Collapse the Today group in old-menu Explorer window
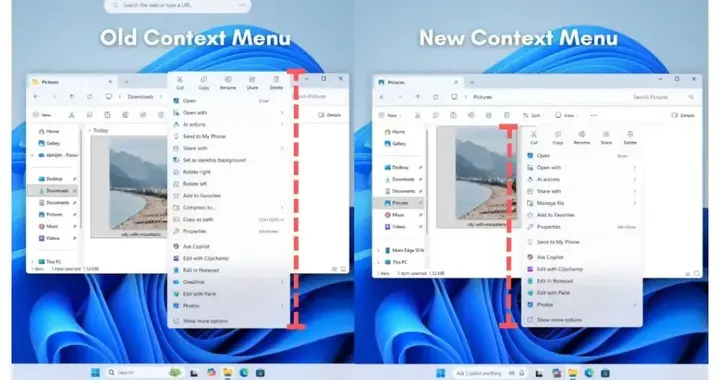 [x=90, y=130]
